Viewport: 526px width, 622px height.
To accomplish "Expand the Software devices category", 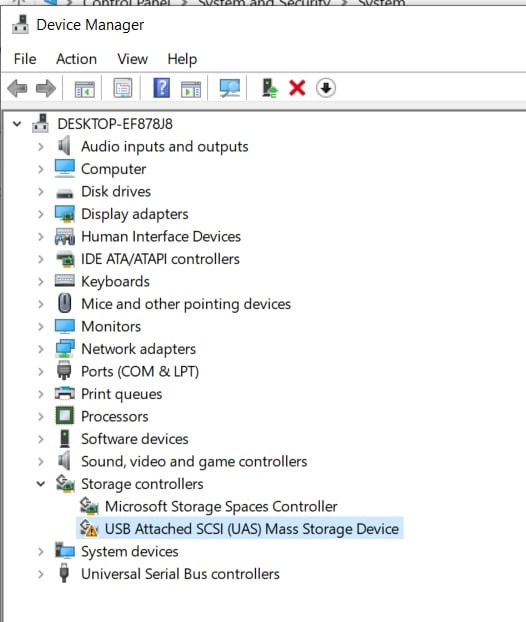I will pos(40,439).
